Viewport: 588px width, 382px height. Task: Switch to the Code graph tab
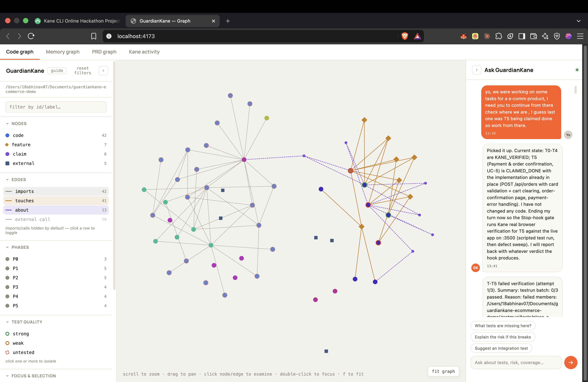coord(20,52)
